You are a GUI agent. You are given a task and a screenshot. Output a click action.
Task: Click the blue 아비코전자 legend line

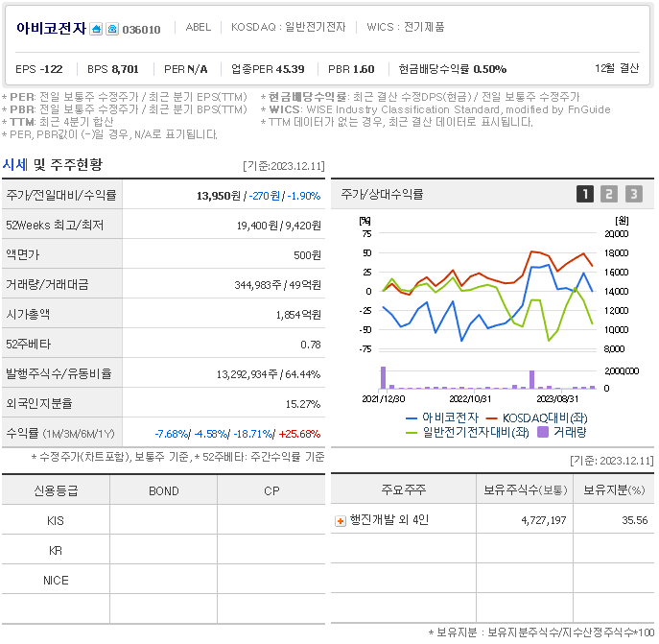coord(411,418)
